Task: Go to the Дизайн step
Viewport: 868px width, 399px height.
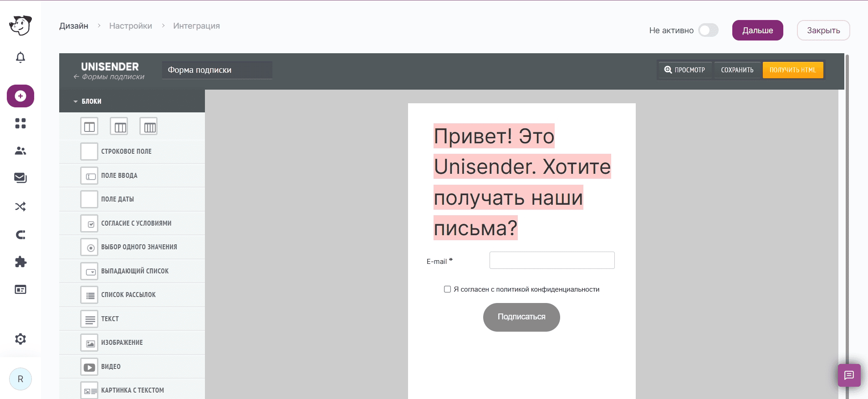Action: pos(74,26)
